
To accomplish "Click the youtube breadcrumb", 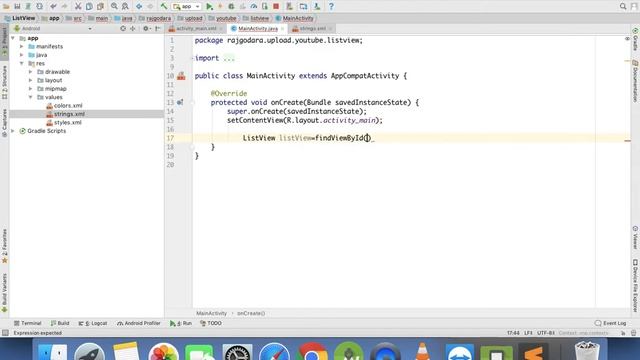I will tap(222, 18).
